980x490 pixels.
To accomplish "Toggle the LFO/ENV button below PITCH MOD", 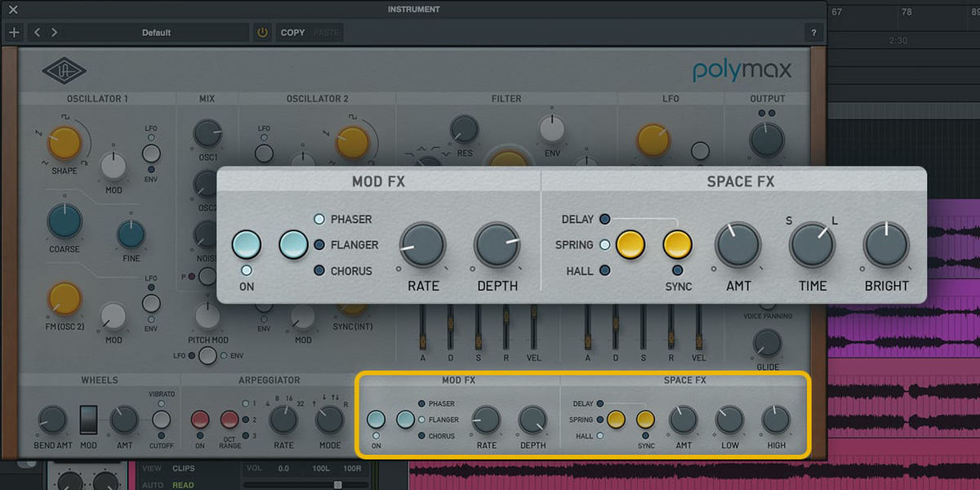I will (x=207, y=355).
